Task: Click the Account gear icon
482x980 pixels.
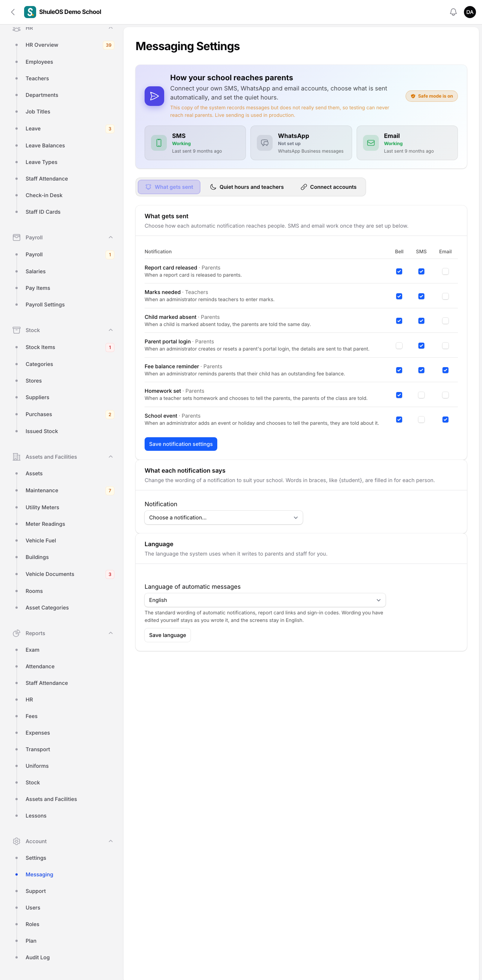Action: click(16, 841)
